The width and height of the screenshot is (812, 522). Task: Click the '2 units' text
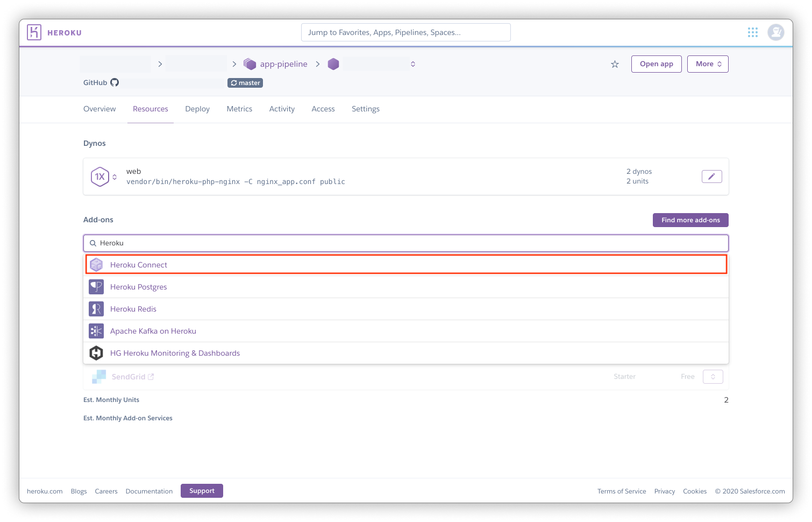click(637, 181)
